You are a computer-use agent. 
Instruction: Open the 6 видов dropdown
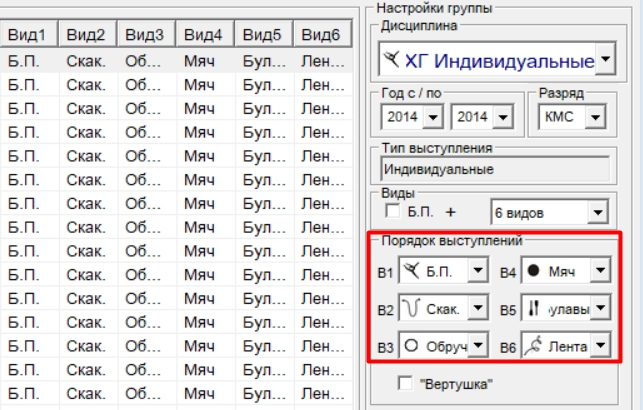click(x=597, y=213)
